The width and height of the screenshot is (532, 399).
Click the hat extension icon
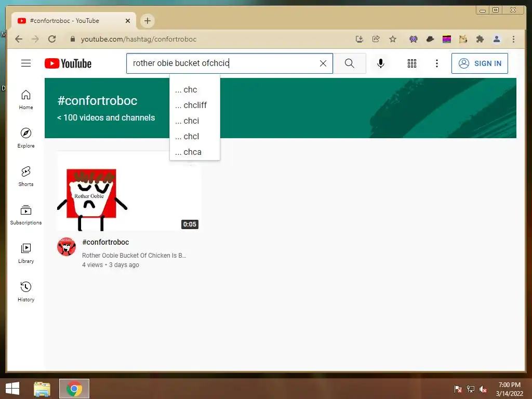click(430, 39)
